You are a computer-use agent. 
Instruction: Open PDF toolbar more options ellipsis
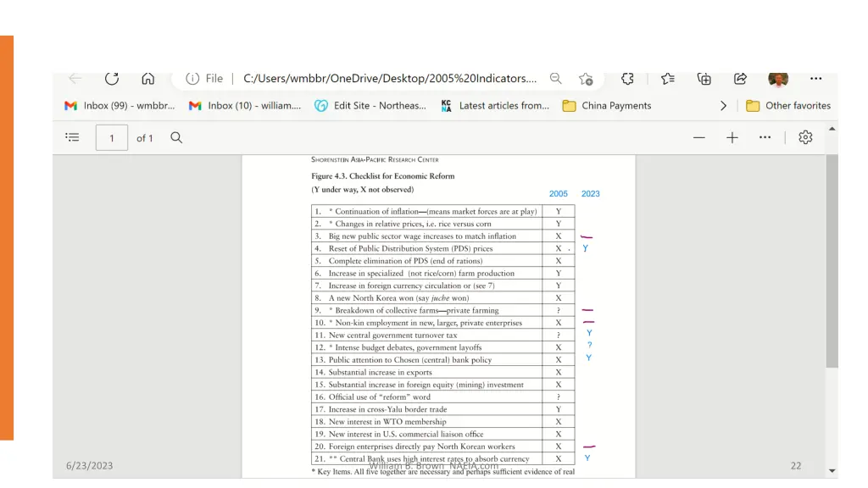coord(765,137)
